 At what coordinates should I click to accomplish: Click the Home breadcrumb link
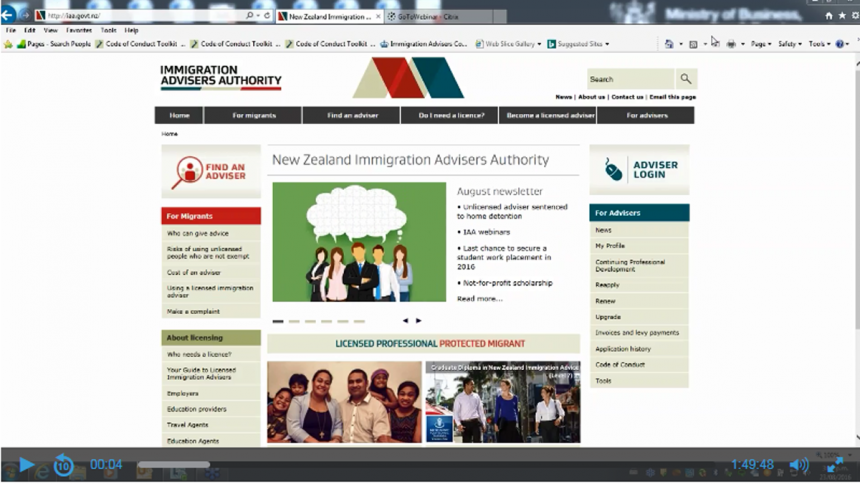click(x=169, y=134)
